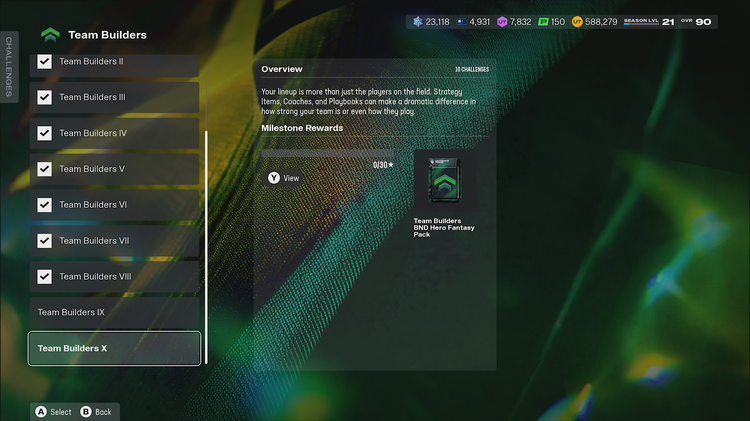Open the vertical CHALLENGES side tab

coord(9,67)
